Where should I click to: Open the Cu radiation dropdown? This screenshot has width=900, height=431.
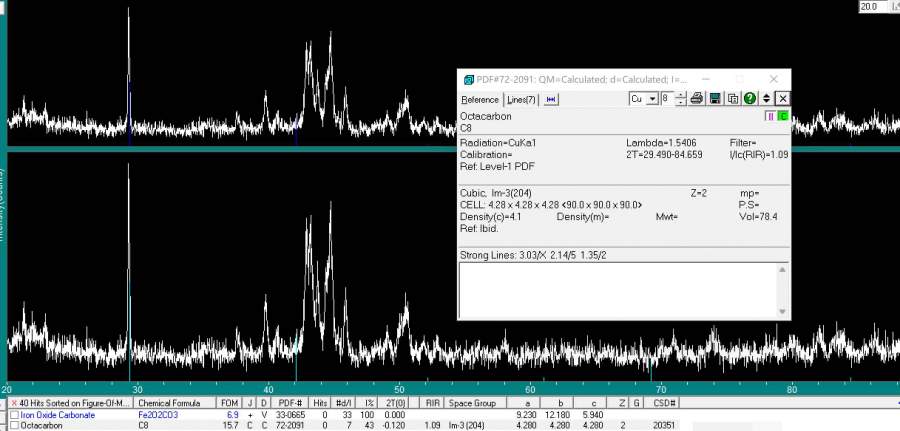(x=653, y=98)
